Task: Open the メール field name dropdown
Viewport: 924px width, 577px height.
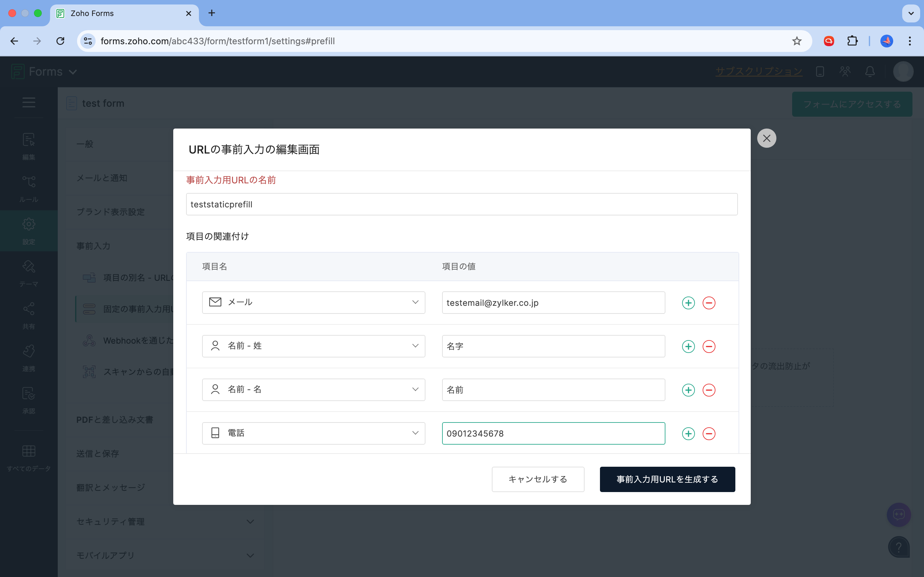Action: coord(313,302)
